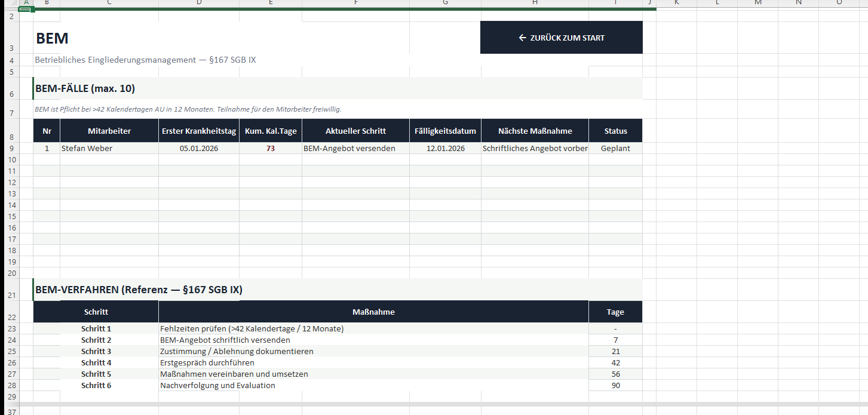The image size is (868, 415).
Task: Select the BEM title cell
Action: (x=53, y=39)
